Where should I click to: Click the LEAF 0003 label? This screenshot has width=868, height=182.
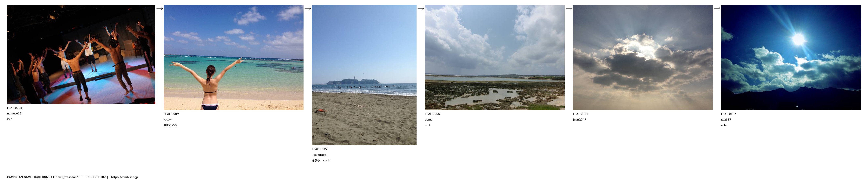[15, 108]
